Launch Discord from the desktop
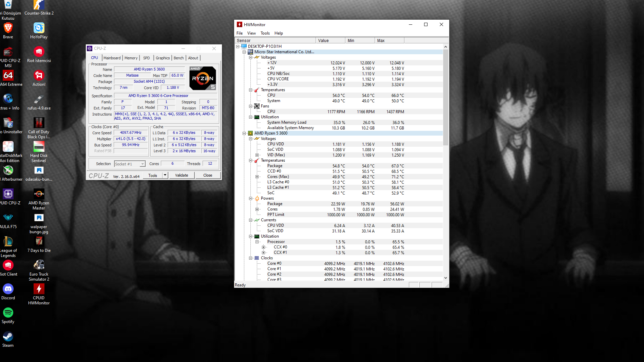 [8, 291]
